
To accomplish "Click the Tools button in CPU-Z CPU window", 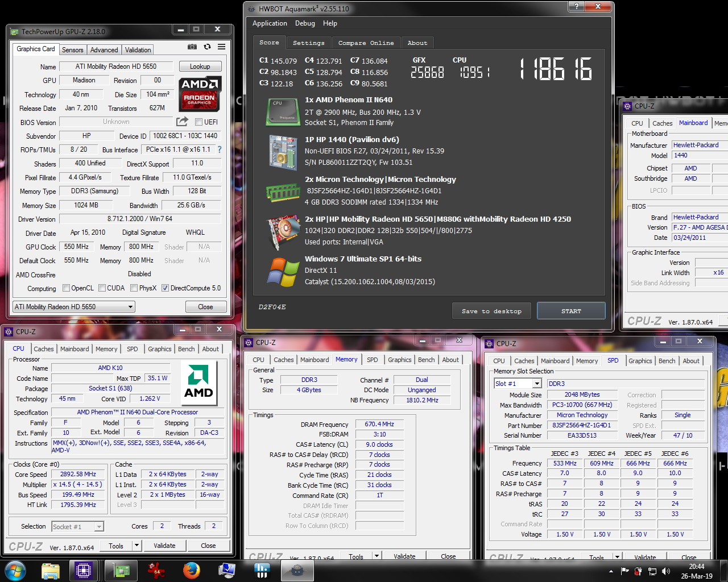I will pos(116,546).
